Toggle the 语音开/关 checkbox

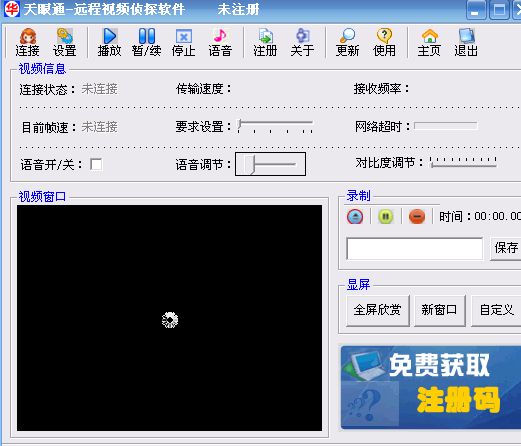pyautogui.click(x=96, y=164)
